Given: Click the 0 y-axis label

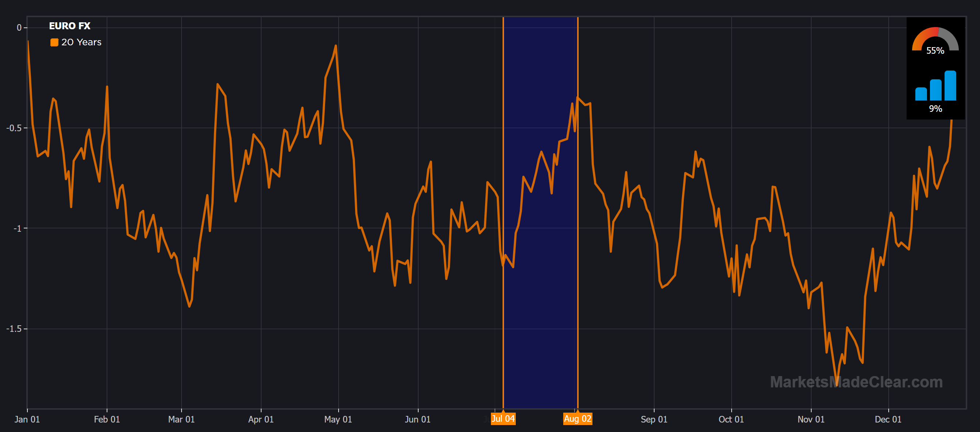Looking at the screenshot, I should [x=19, y=27].
